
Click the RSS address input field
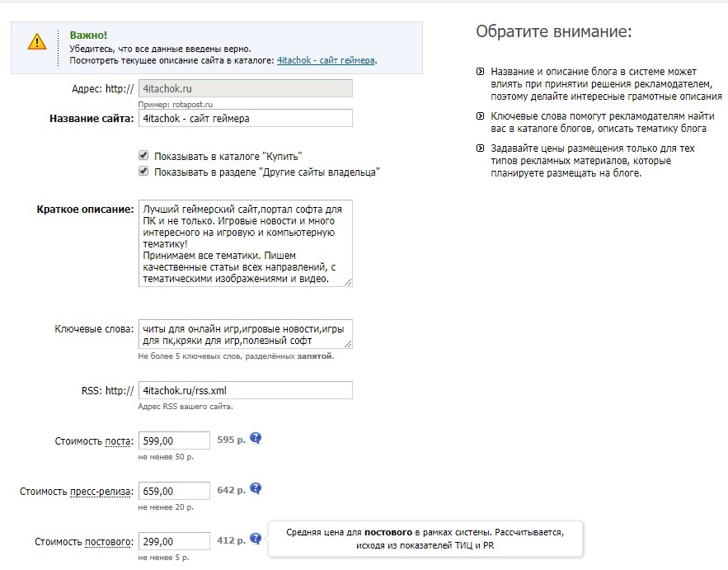[x=245, y=390]
